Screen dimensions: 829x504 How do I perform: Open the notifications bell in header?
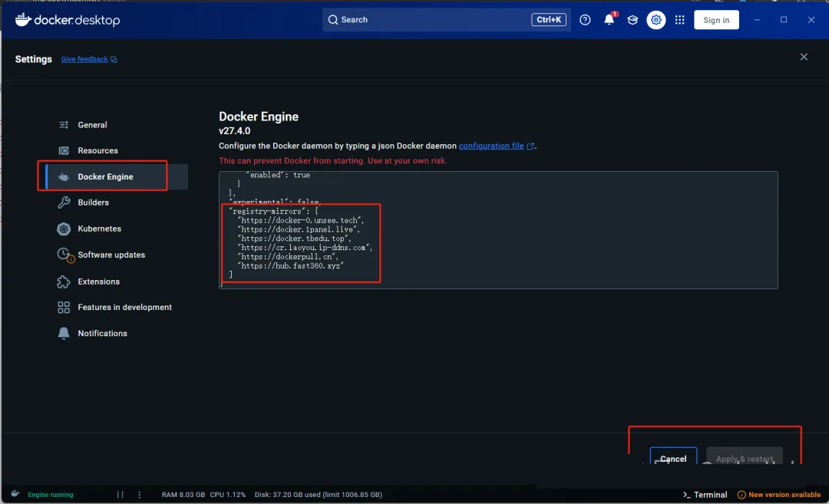(x=609, y=19)
